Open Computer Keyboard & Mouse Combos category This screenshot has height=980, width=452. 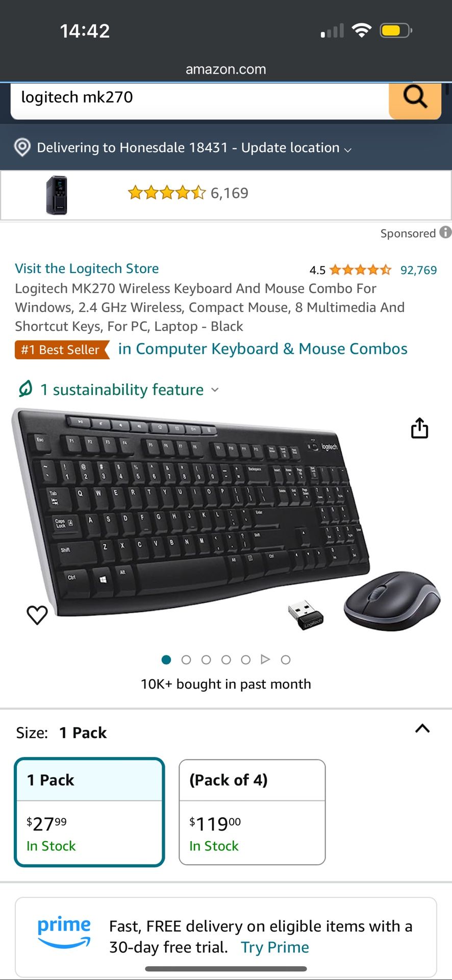pyautogui.click(x=263, y=349)
